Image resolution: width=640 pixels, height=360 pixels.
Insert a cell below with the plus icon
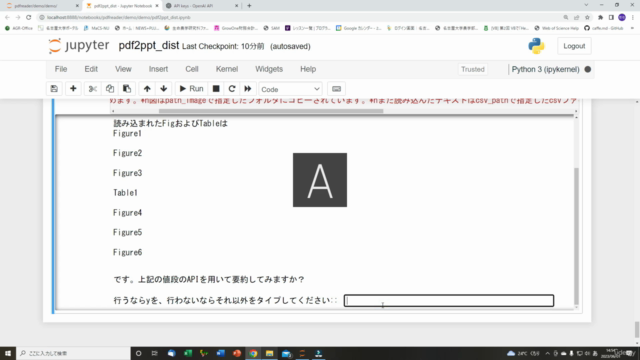click(x=73, y=89)
